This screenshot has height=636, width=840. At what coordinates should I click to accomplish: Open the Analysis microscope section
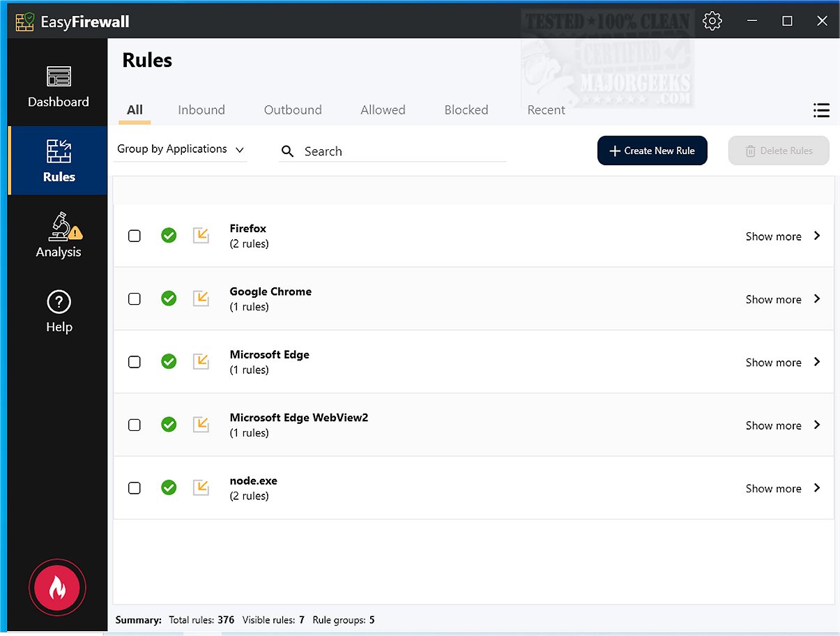coord(59,234)
